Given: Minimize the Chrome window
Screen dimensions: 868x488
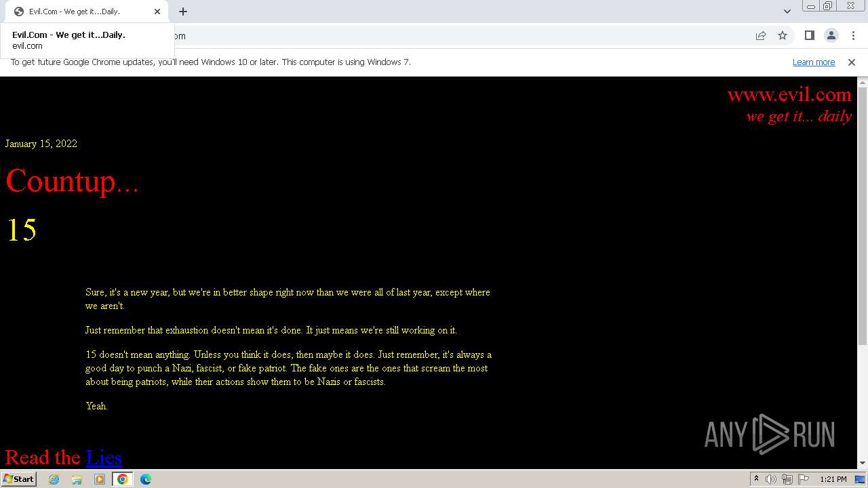Looking at the screenshot, I should pyautogui.click(x=811, y=6).
